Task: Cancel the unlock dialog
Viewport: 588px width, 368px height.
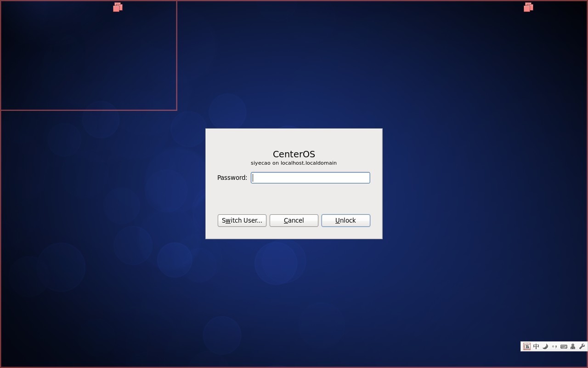Action: click(294, 220)
